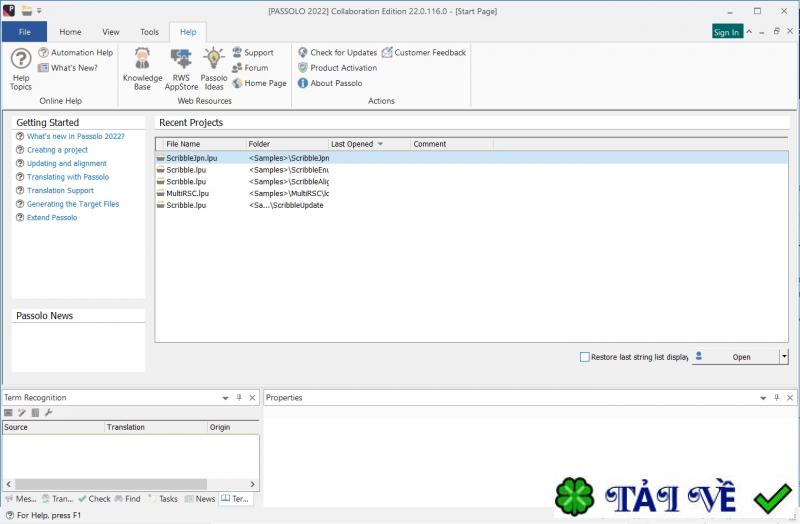Open What's New? help entry
The width and height of the screenshot is (800, 524).
(x=68, y=68)
